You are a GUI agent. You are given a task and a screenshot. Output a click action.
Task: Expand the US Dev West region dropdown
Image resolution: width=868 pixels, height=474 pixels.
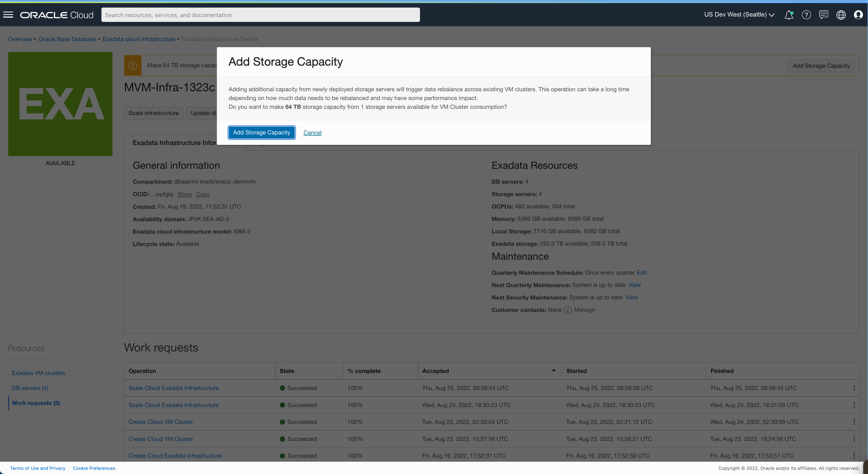[x=739, y=15]
